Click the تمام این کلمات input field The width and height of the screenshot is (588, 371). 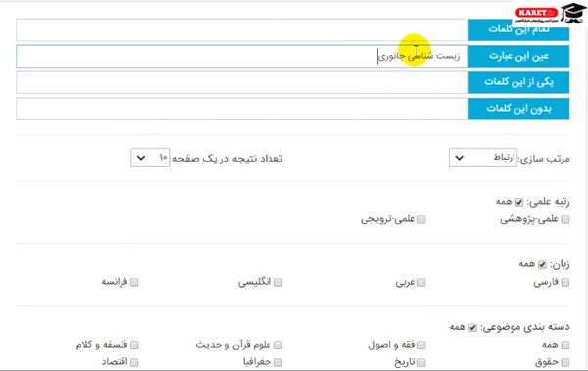[x=242, y=30]
